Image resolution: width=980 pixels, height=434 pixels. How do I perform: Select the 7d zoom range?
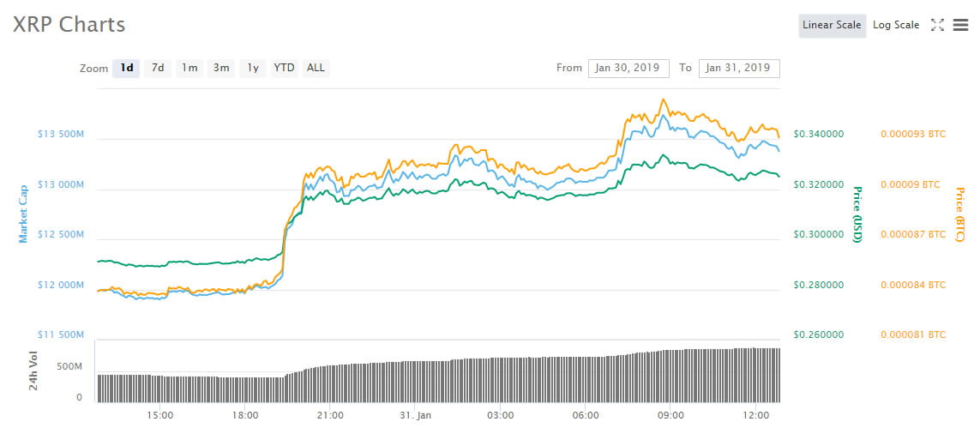pos(158,68)
